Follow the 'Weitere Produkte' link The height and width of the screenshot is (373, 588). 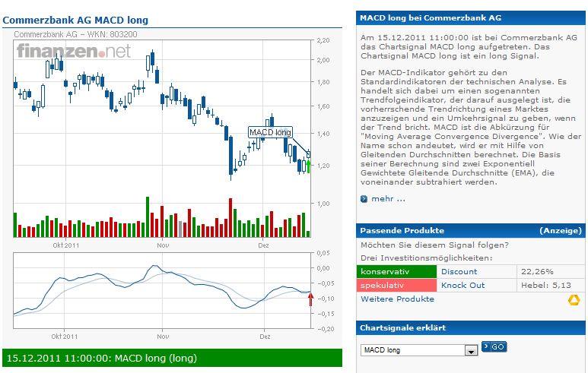pos(397,299)
